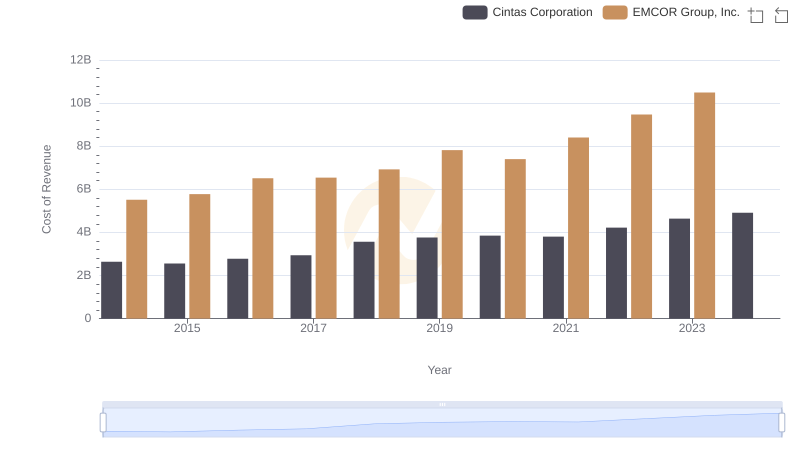
Task: Toggle Cintas Corporation legend swatch
Action: (x=474, y=12)
